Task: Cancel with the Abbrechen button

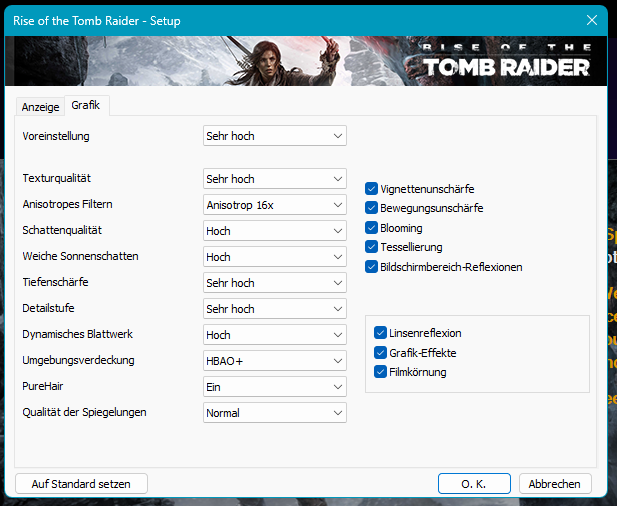Action: pos(555,484)
